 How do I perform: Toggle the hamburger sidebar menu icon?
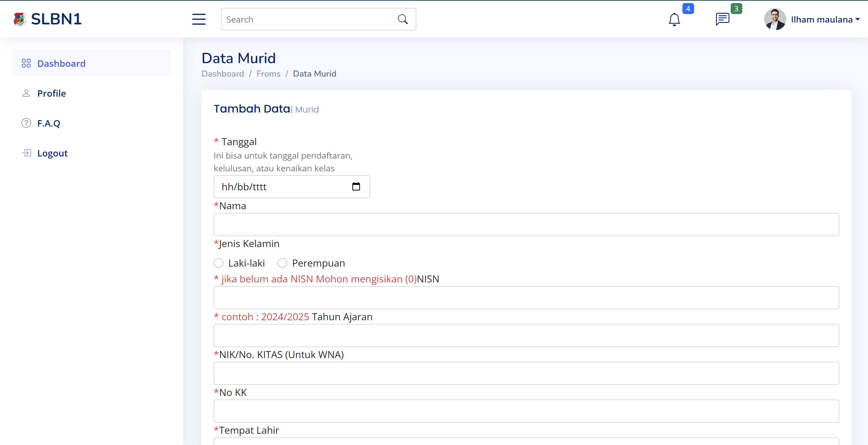click(x=199, y=19)
